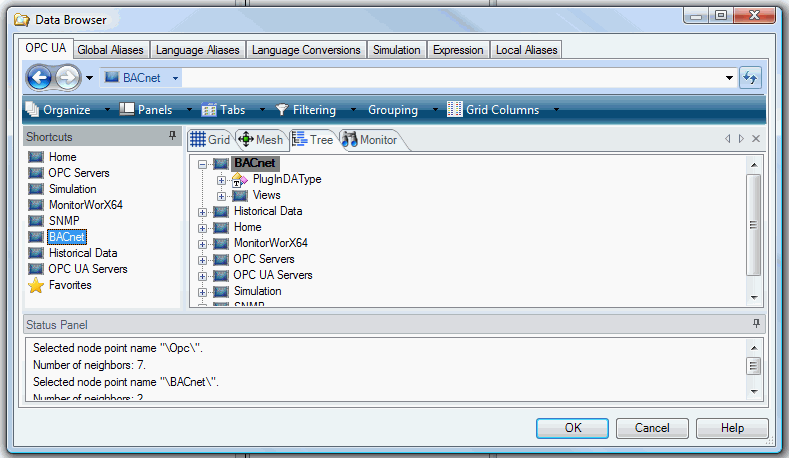Image resolution: width=789 pixels, height=458 pixels.
Task: Open the Monitor view tab
Action: coord(370,140)
